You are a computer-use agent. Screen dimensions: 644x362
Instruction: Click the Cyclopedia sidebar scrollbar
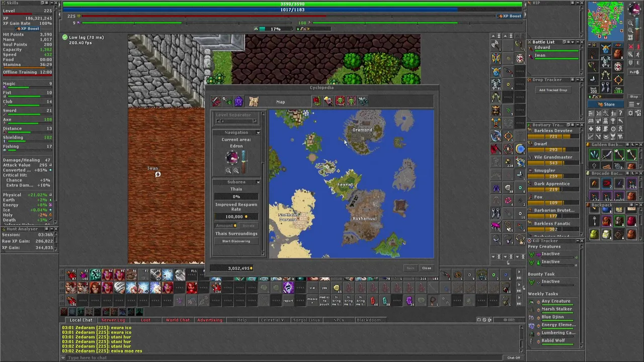(x=262, y=184)
